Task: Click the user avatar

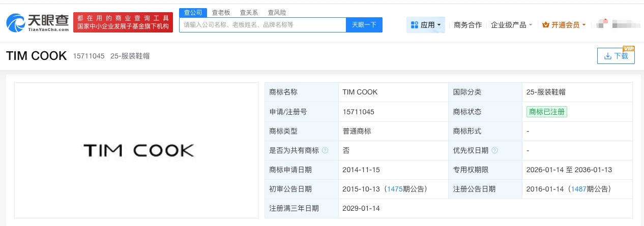Action: tap(602, 24)
